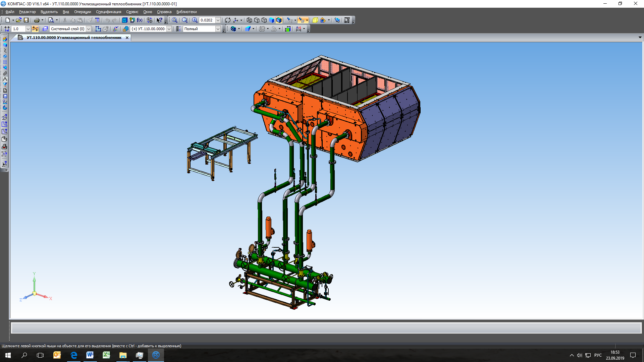The height and width of the screenshot is (362, 644).
Task: Click the Save document icon
Action: coord(26,20)
